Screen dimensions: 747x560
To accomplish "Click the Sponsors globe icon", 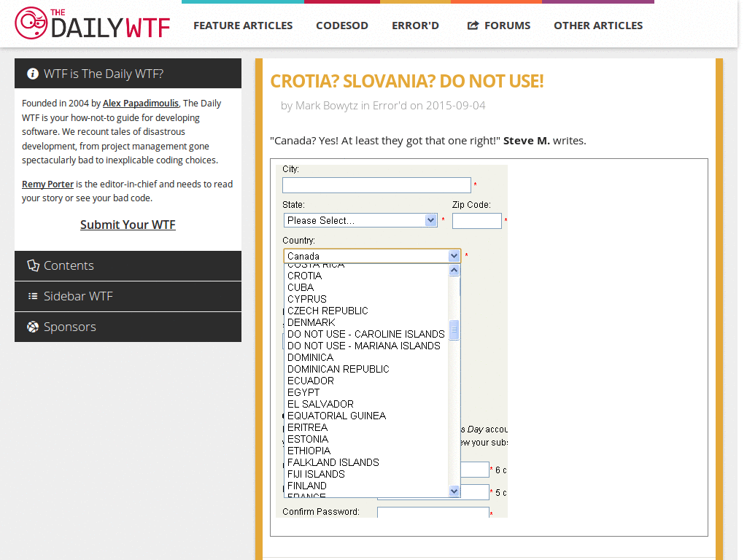I will tap(33, 327).
